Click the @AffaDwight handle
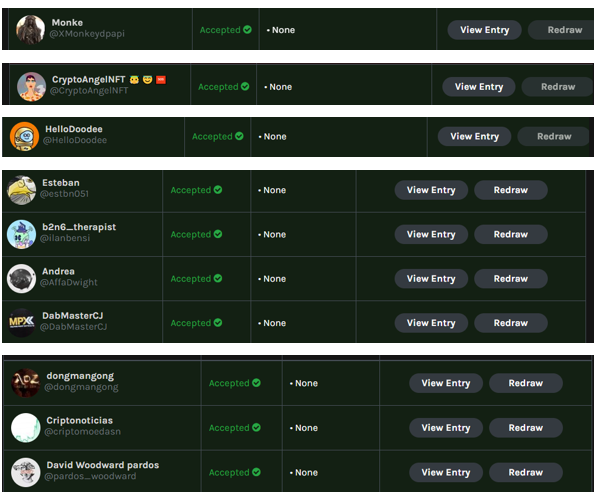The width and height of the screenshot is (602, 493). coord(69,283)
